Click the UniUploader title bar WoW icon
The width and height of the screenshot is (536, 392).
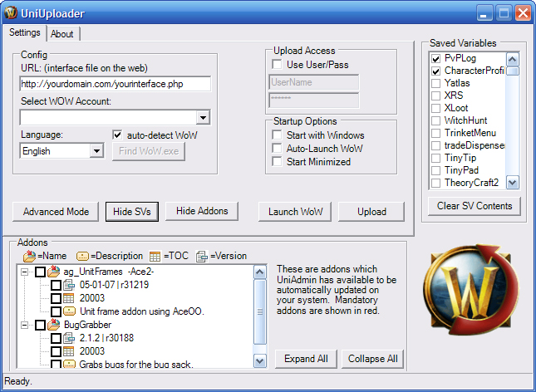coord(11,13)
